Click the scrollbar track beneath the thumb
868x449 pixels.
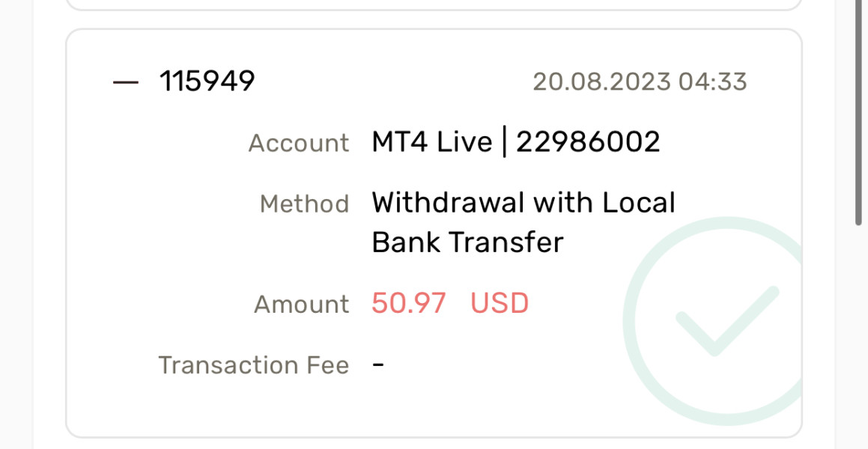[x=858, y=337]
